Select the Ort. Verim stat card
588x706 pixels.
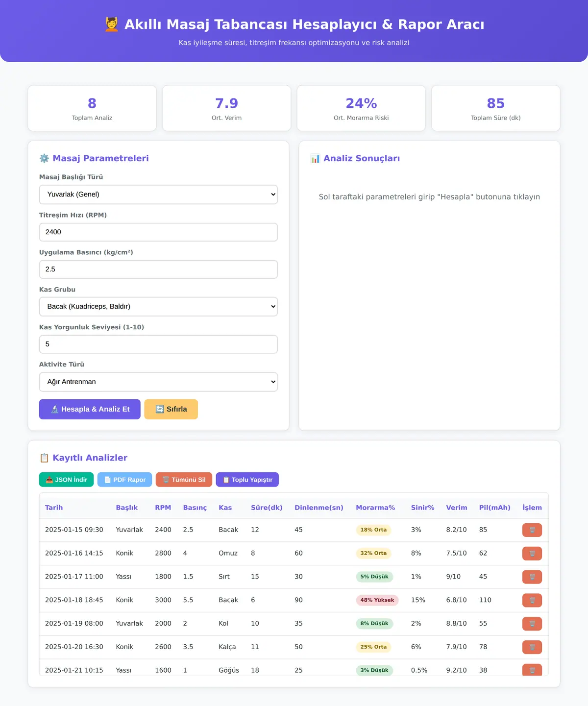(x=226, y=108)
